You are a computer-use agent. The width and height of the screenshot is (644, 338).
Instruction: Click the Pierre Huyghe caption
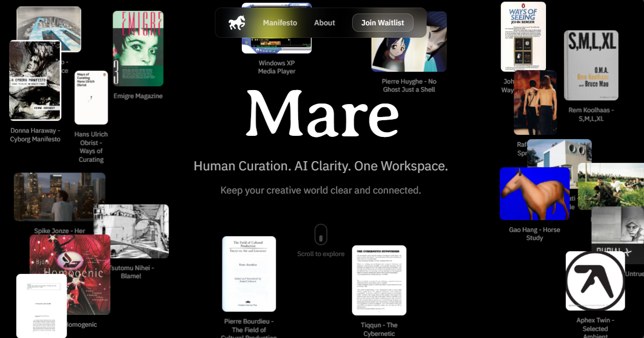[x=409, y=86]
